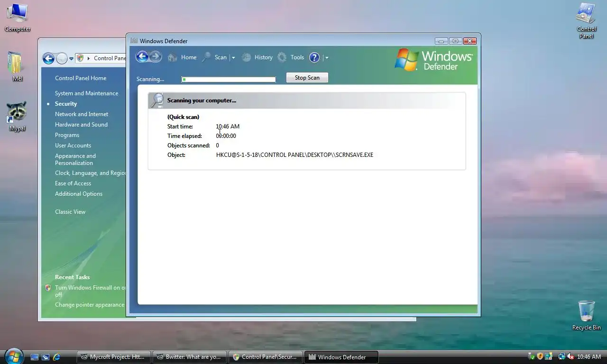Image resolution: width=607 pixels, height=364 pixels.
Task: Click the Control Panel window Back arrow
Action: click(x=48, y=58)
